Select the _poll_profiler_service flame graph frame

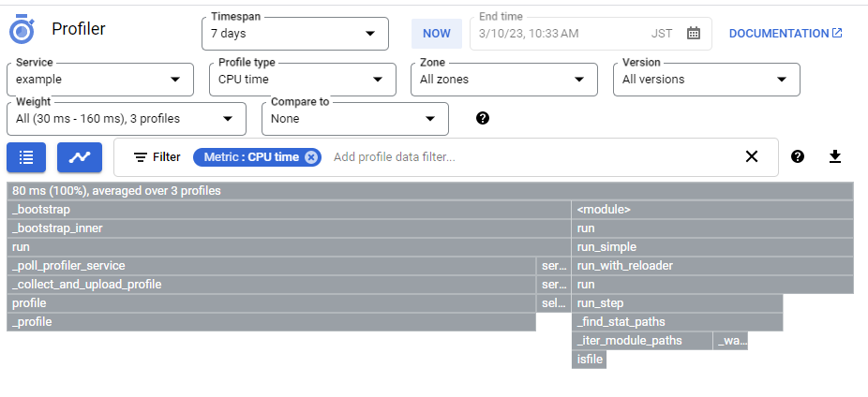point(272,266)
